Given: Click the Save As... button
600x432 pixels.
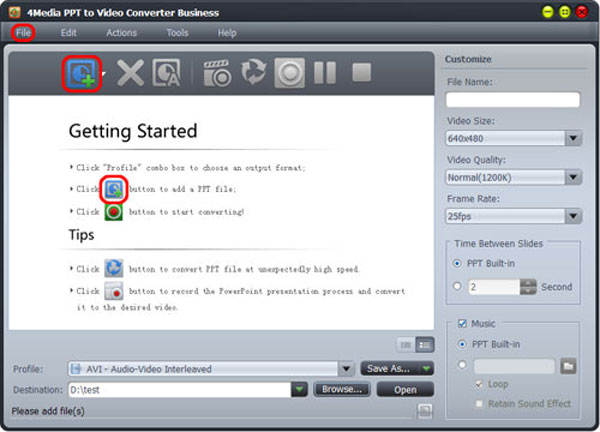Looking at the screenshot, I should click(x=389, y=369).
